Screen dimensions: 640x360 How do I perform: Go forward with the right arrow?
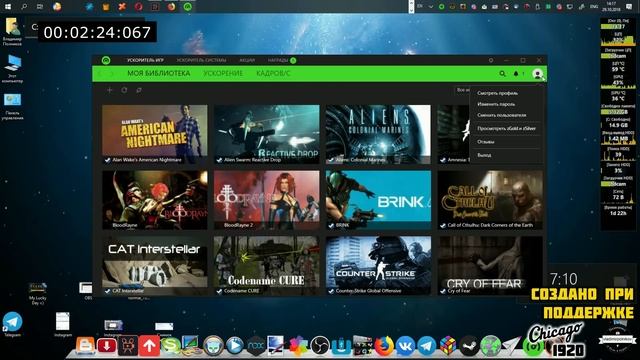tap(112, 74)
